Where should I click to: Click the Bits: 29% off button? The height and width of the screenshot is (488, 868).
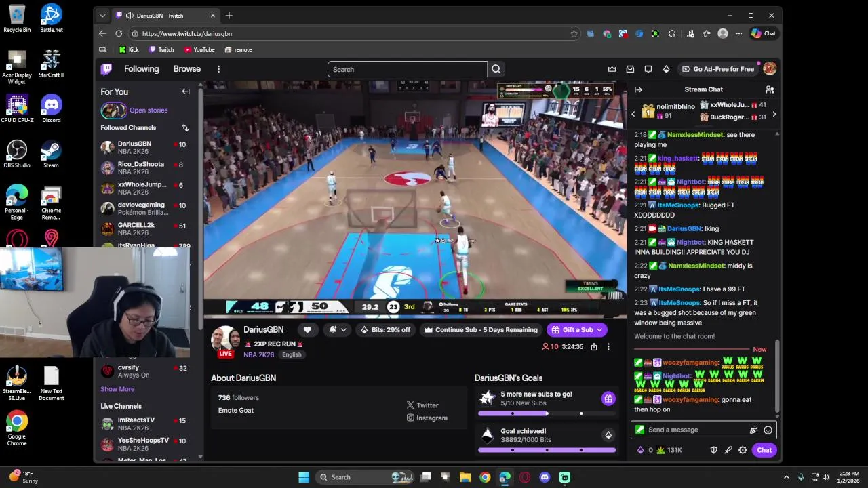pos(385,329)
